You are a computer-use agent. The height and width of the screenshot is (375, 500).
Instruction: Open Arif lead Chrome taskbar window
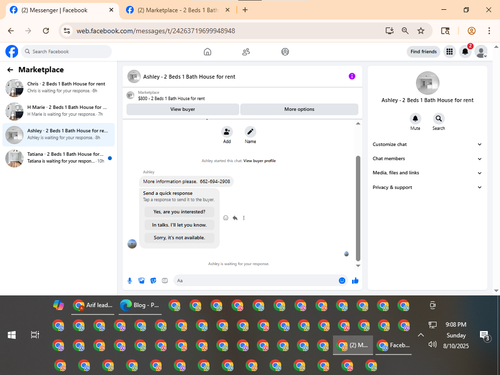pos(93,305)
